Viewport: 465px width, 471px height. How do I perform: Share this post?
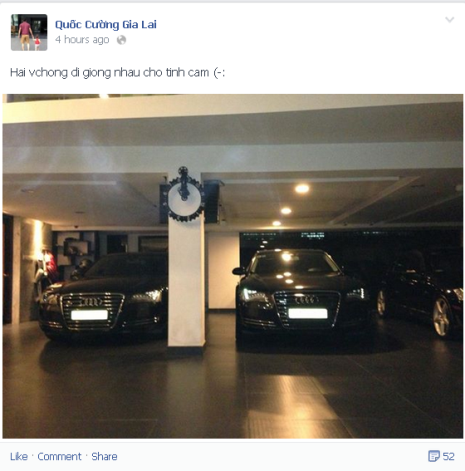tap(104, 456)
